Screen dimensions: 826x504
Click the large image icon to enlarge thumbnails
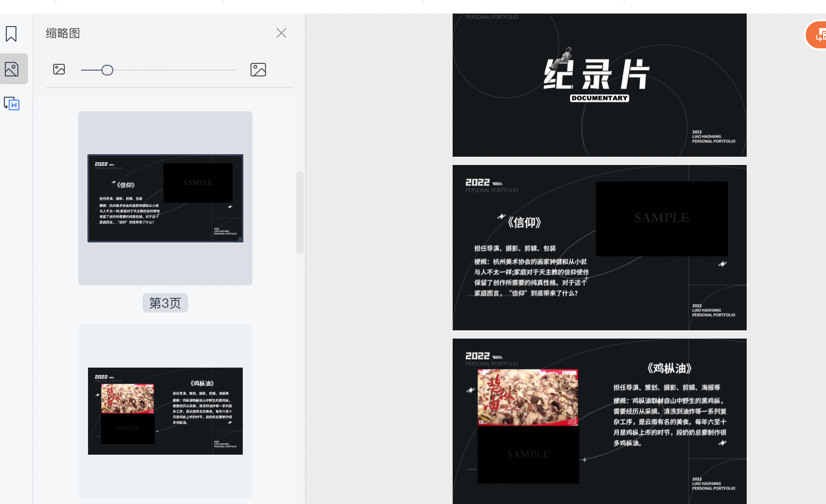[x=258, y=69]
